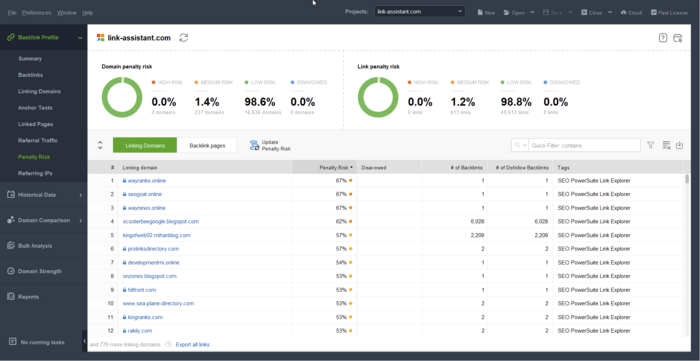This screenshot has width=700, height=361.
Task: Click the Quick Filter input field
Action: (585, 145)
